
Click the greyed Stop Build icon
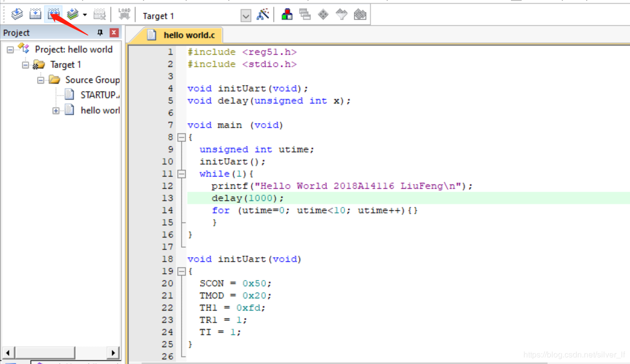click(x=100, y=14)
